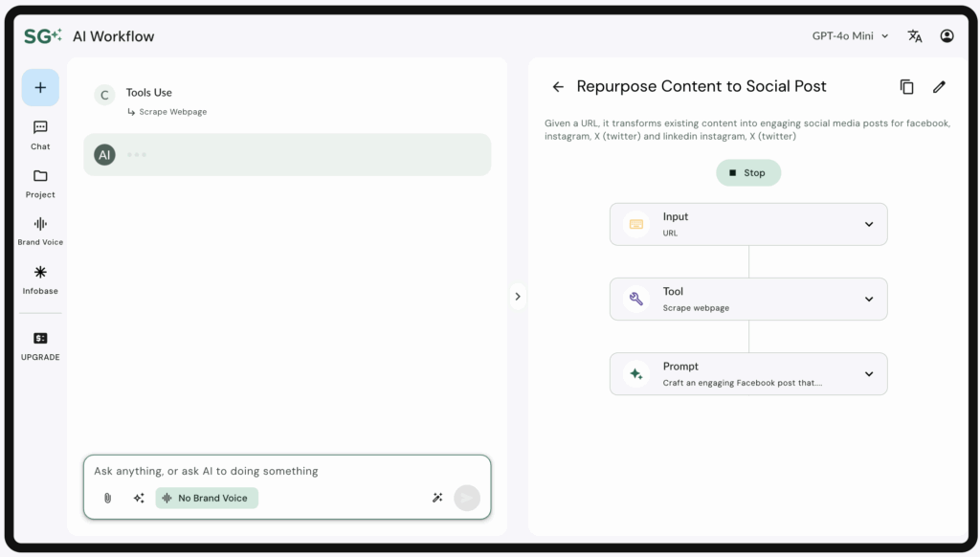Expand the Tool Scrape webpage step
The image size is (980, 557).
(x=868, y=299)
